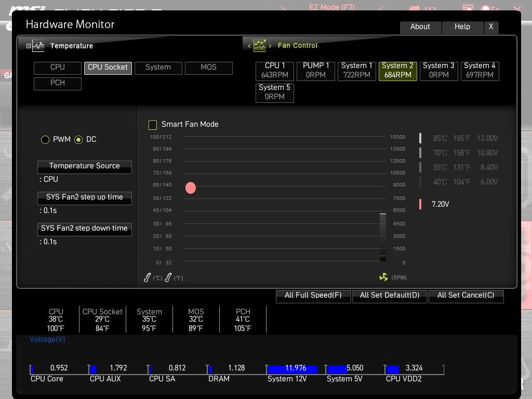Select the PWM radio button
The width and height of the screenshot is (532, 399).
(45, 140)
